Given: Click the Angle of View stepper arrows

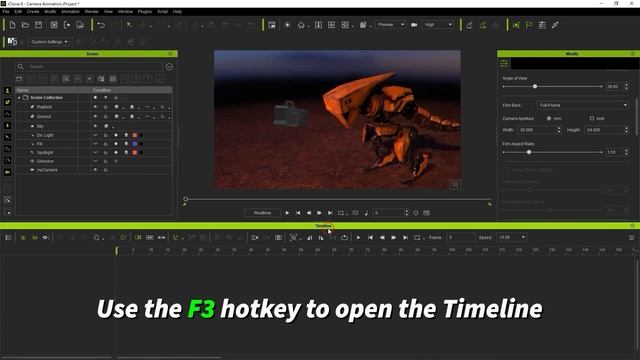Looking at the screenshot, I should pos(627,87).
